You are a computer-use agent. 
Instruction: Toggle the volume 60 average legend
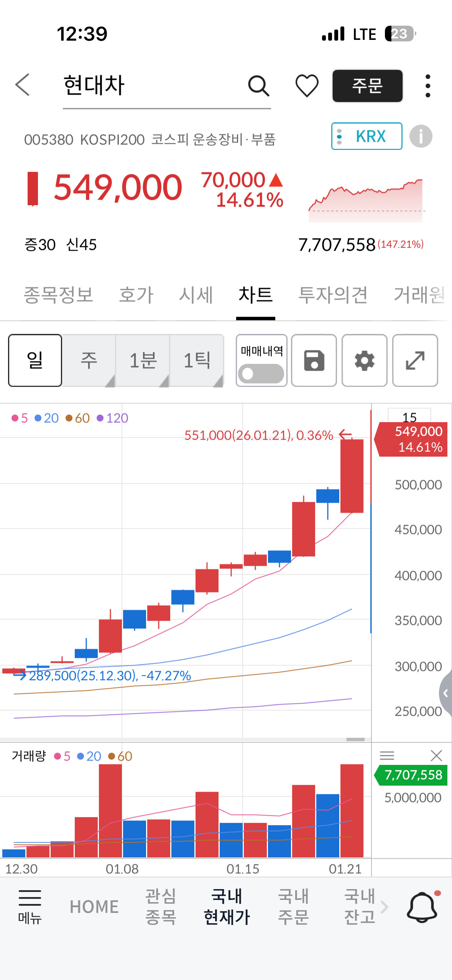click(x=120, y=756)
